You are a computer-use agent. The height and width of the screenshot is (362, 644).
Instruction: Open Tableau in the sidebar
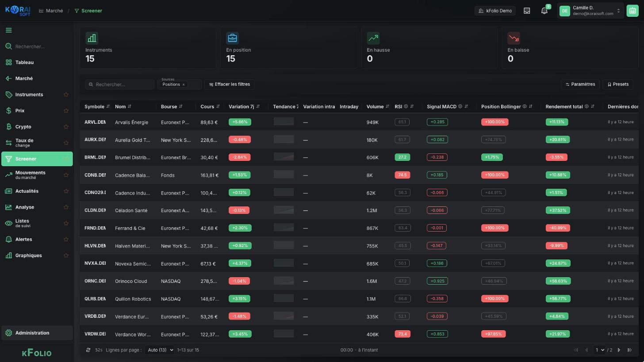point(37,62)
